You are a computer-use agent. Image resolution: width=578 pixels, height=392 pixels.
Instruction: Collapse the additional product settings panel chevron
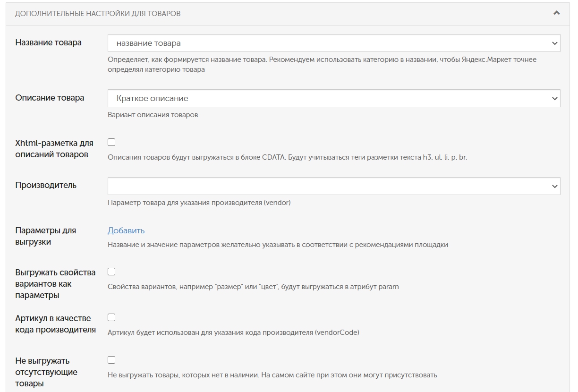tap(556, 13)
